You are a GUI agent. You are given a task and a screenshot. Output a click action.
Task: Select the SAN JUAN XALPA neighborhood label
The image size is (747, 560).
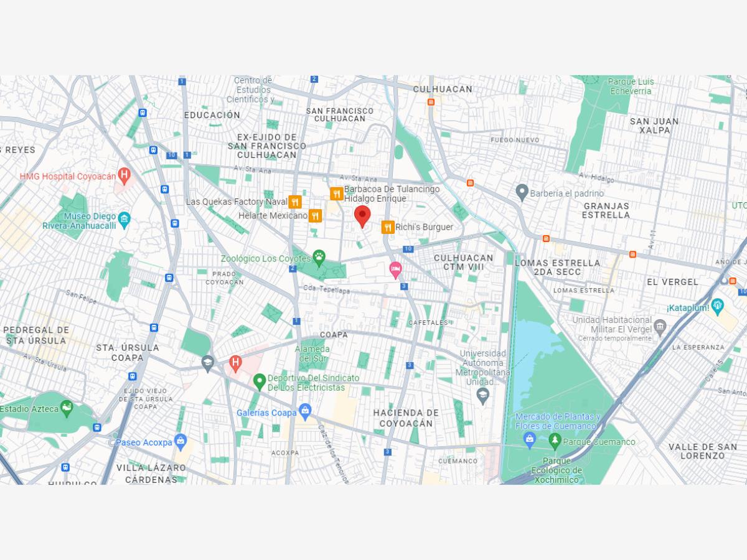point(654,126)
